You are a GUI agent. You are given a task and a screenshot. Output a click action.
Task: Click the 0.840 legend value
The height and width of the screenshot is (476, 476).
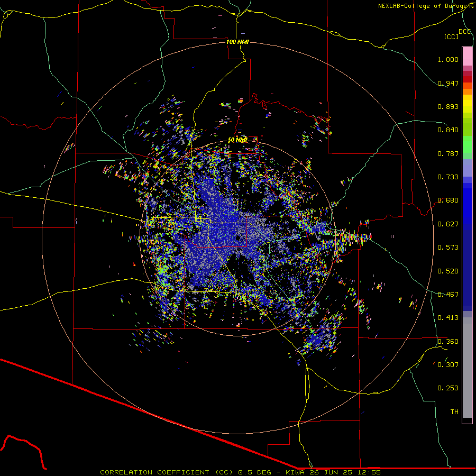pyautogui.click(x=448, y=130)
